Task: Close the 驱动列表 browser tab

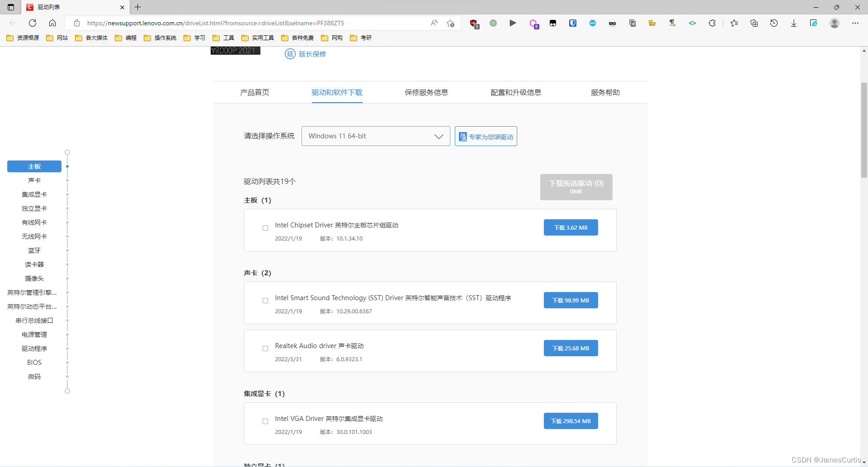Action: (122, 7)
